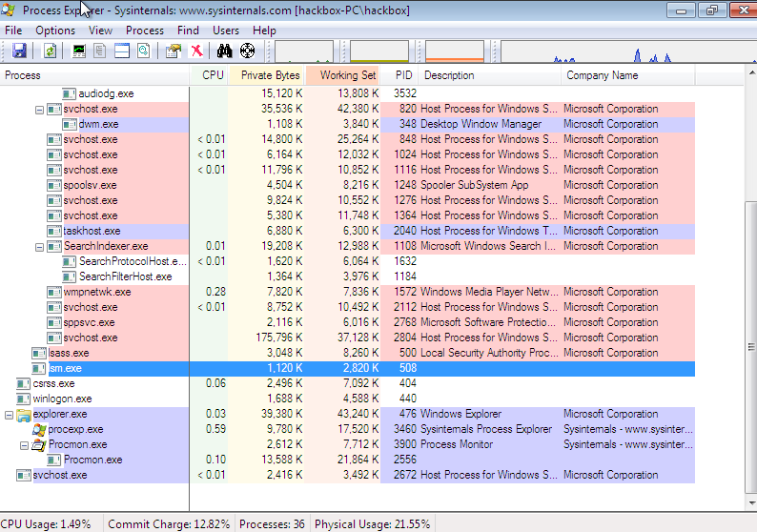The image size is (757, 532).
Task: Sort by the Working Set column header
Action: 343,75
